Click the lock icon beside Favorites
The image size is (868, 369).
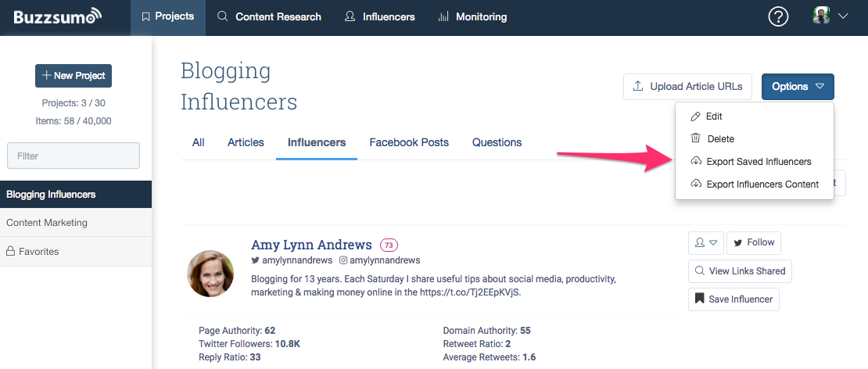coord(10,251)
